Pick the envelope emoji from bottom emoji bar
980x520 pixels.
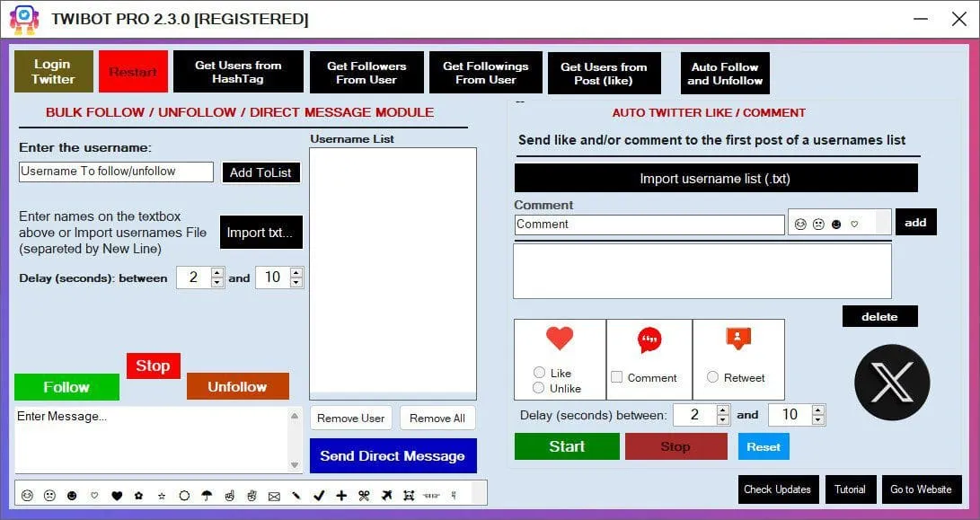274,495
